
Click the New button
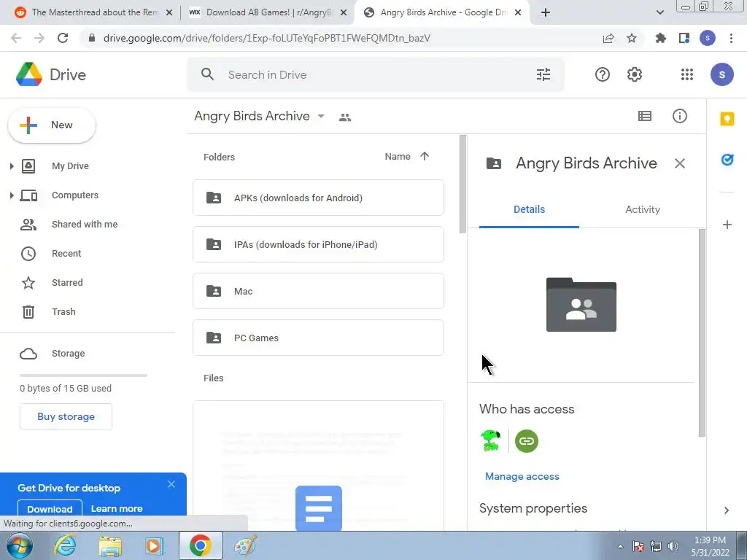pos(52,125)
